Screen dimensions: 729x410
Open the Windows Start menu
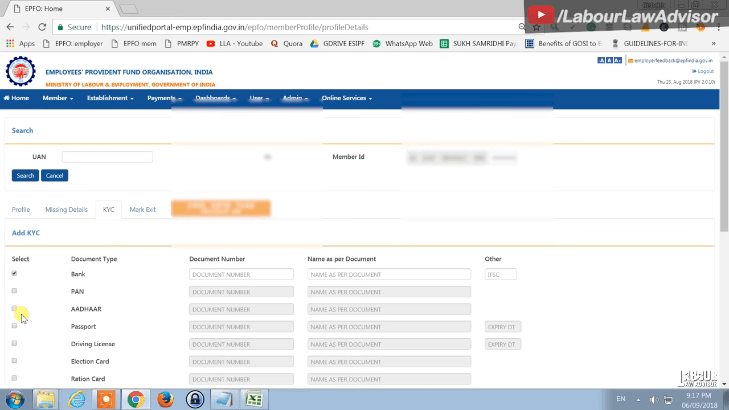15,399
